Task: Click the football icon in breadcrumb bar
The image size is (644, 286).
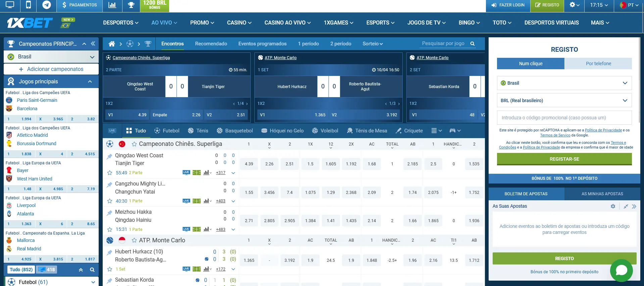Action: [x=130, y=44]
